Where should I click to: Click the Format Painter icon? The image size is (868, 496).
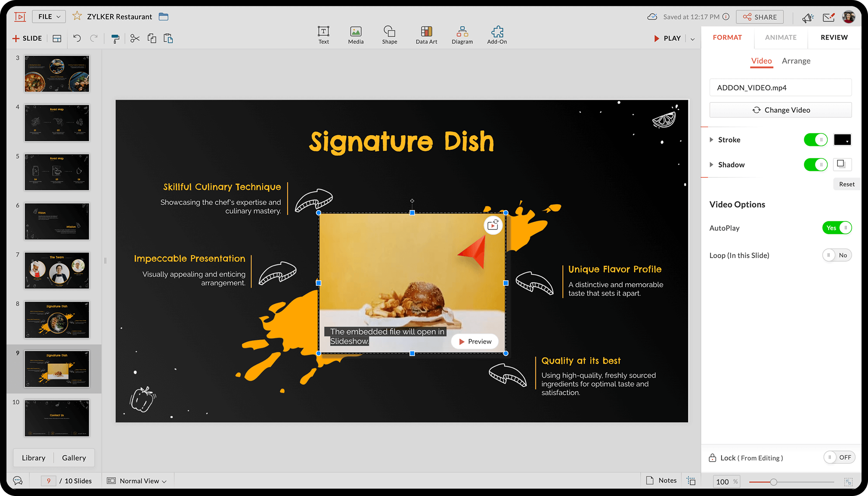click(x=115, y=39)
